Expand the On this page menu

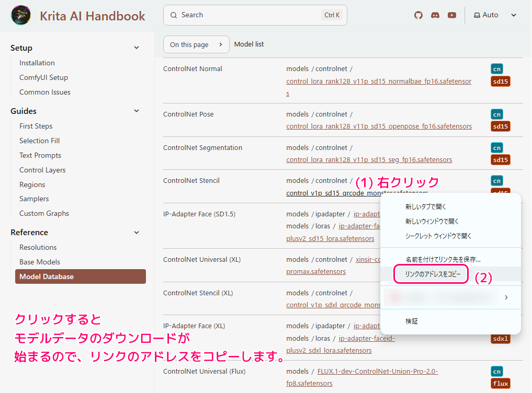pyautogui.click(x=196, y=44)
